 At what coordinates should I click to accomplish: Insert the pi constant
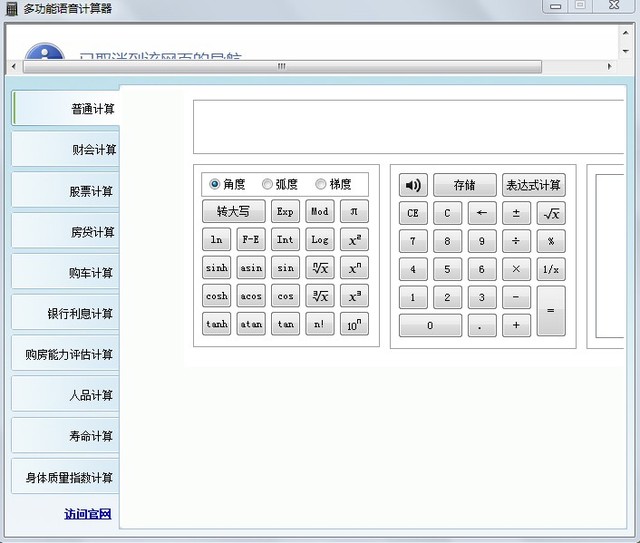pyautogui.click(x=353, y=212)
